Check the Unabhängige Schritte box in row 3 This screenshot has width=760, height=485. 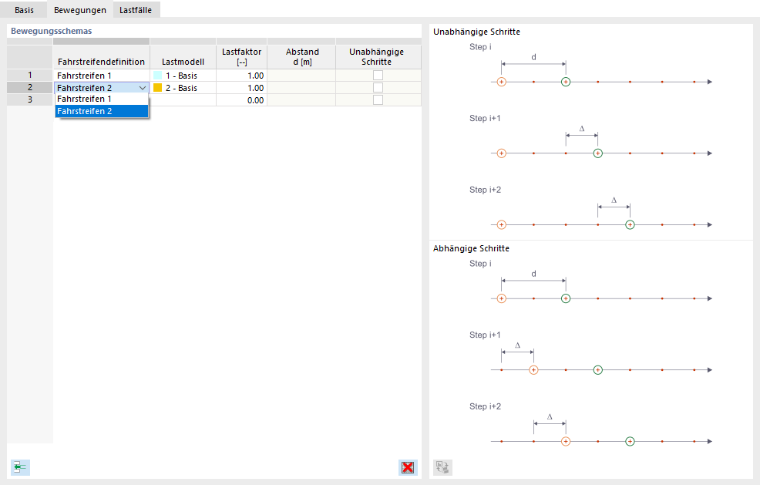(x=378, y=100)
